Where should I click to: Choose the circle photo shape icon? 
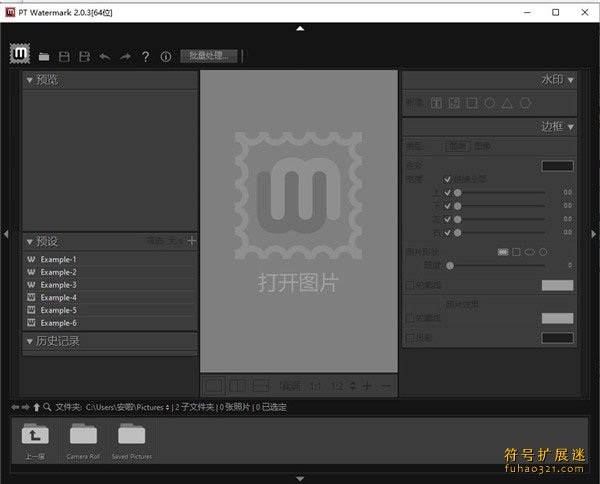[543, 252]
